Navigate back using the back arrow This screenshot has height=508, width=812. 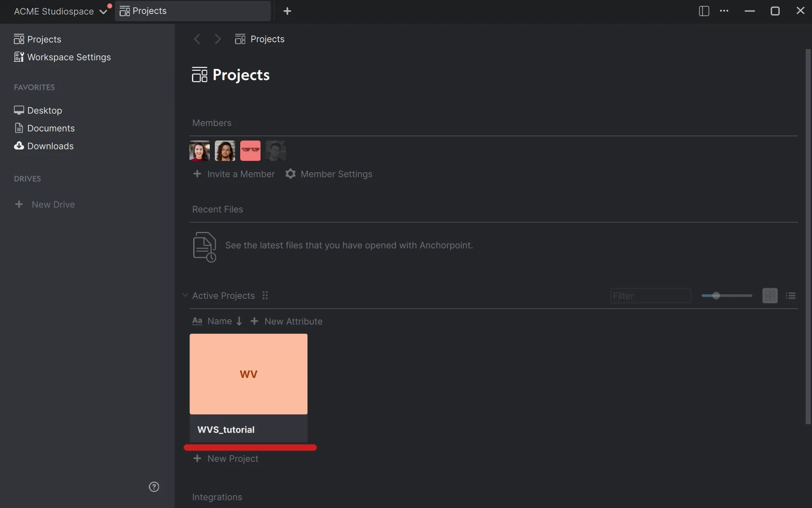click(197, 39)
